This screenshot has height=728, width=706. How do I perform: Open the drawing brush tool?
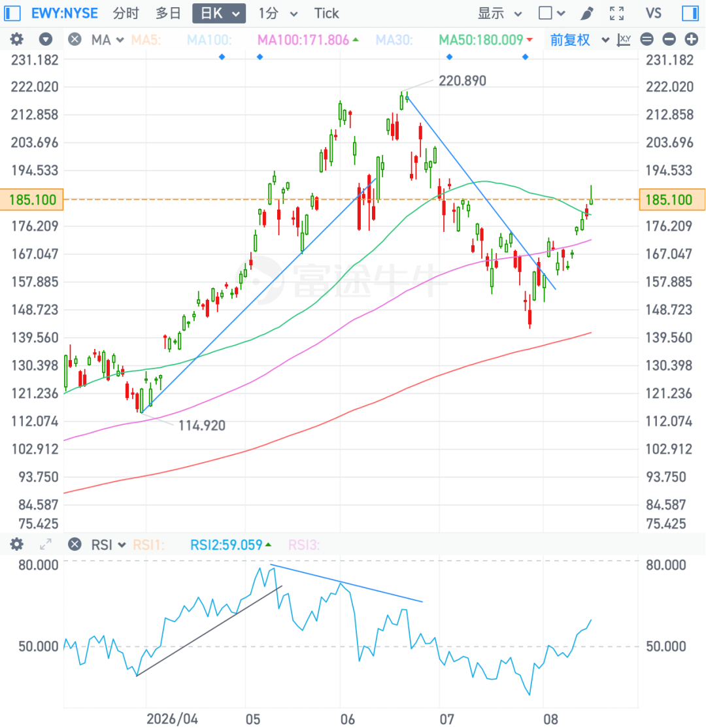[586, 13]
